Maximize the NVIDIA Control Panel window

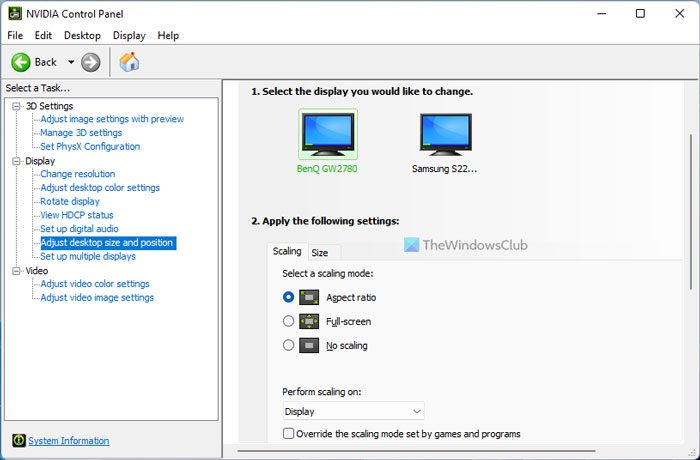click(x=640, y=14)
